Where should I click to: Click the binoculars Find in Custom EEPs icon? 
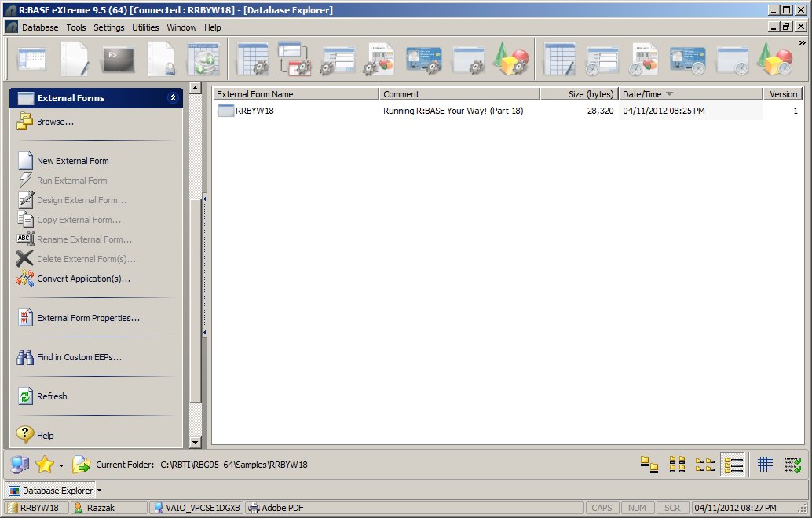coord(25,357)
